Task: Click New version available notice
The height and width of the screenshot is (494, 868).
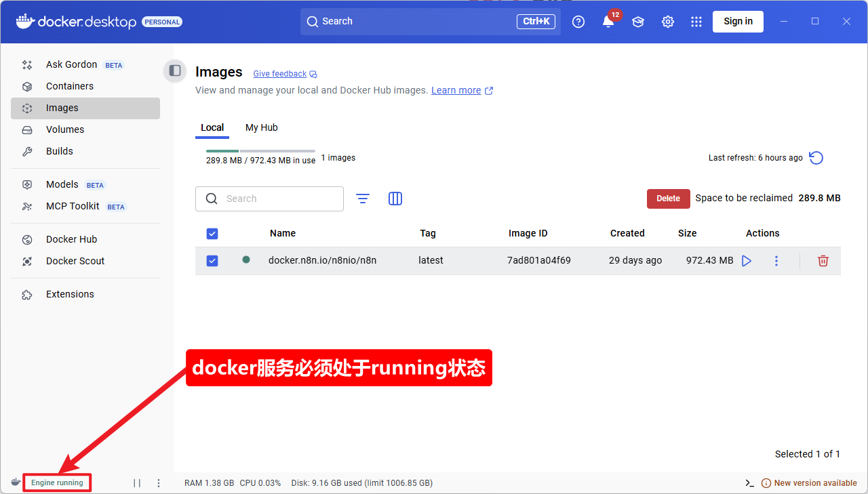Action: point(809,483)
